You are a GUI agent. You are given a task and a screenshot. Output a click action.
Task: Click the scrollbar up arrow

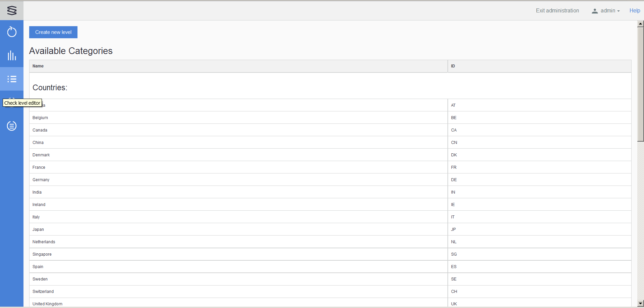[641, 23]
